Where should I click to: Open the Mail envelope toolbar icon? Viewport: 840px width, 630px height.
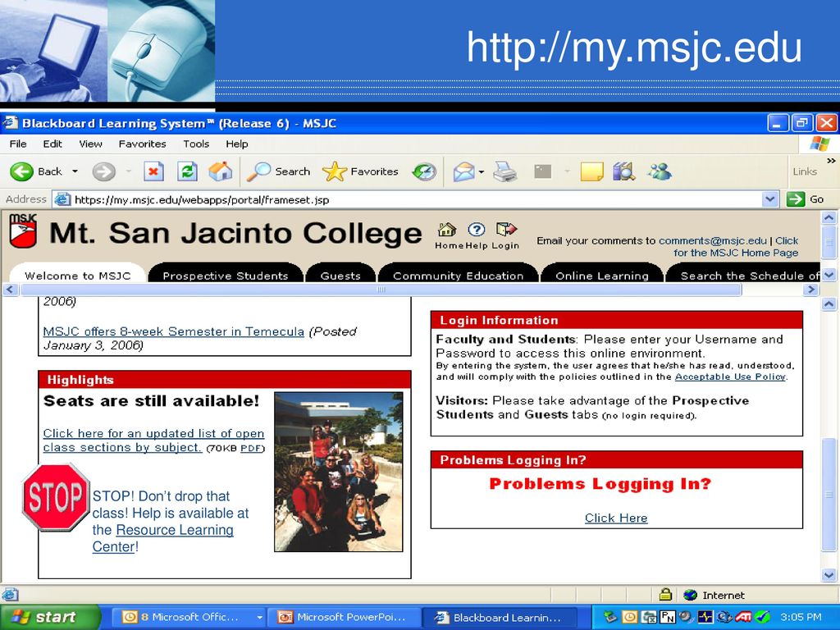coord(463,171)
